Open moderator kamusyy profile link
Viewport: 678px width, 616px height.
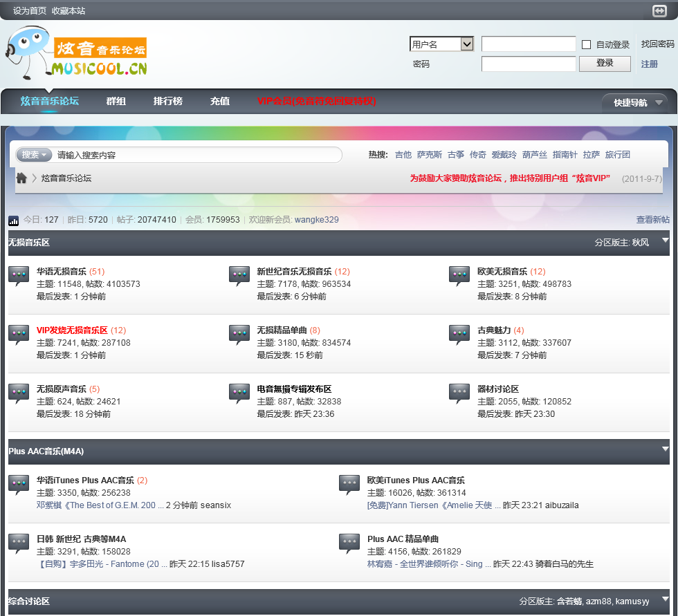[x=632, y=601]
